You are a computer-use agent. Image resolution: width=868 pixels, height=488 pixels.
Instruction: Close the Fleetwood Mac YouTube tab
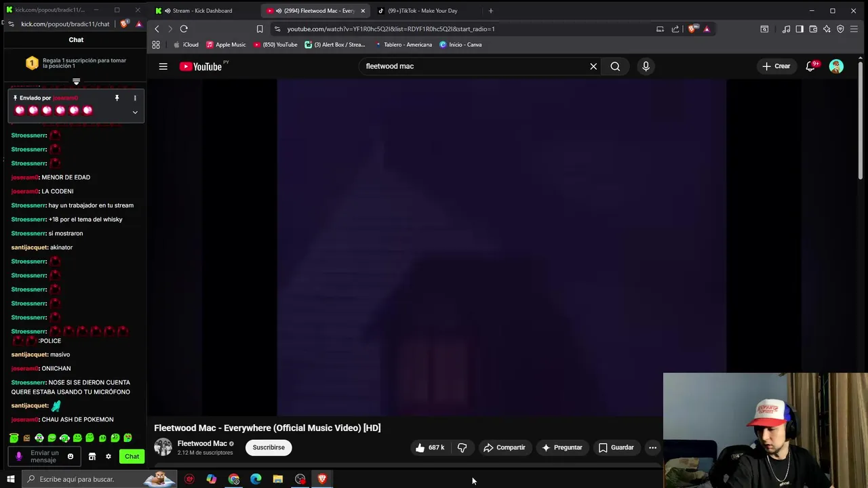[x=363, y=11]
